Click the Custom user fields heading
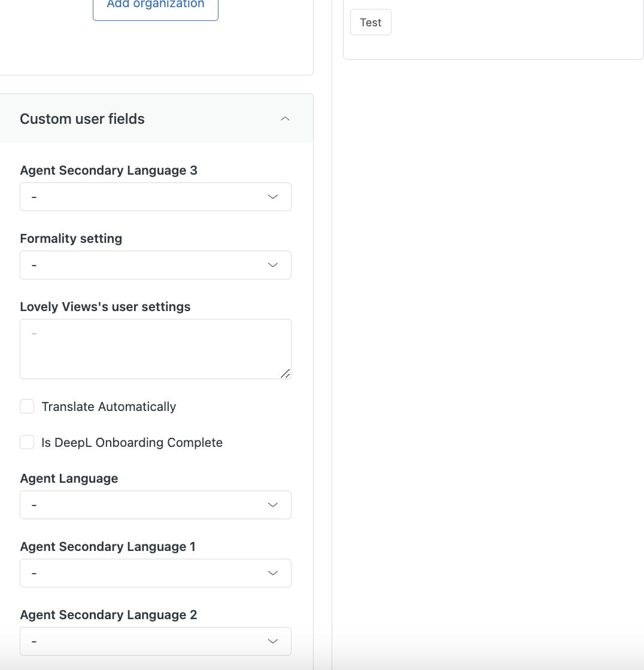 83,119
